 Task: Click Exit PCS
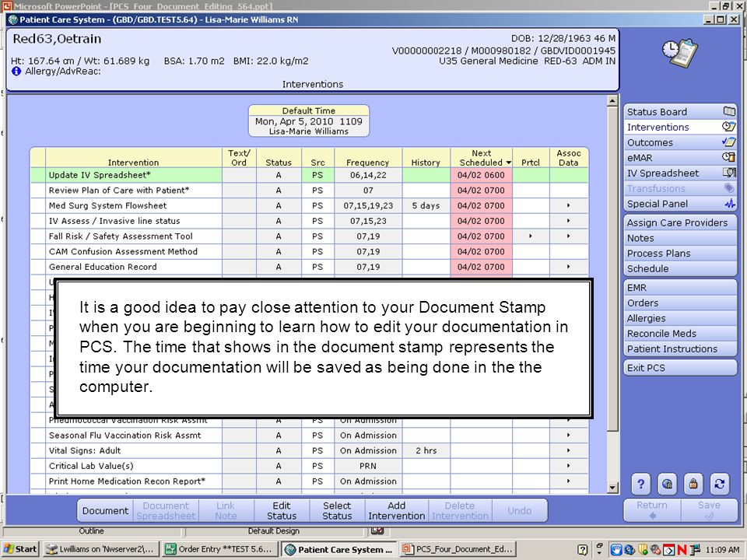[x=680, y=367]
